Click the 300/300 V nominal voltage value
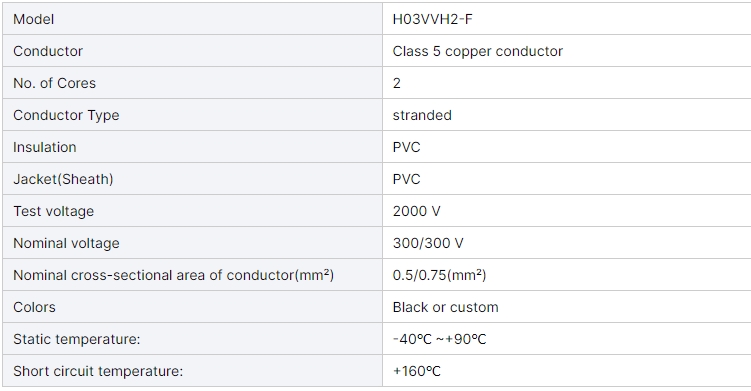The width and height of the screenshot is (751, 391). [428, 243]
